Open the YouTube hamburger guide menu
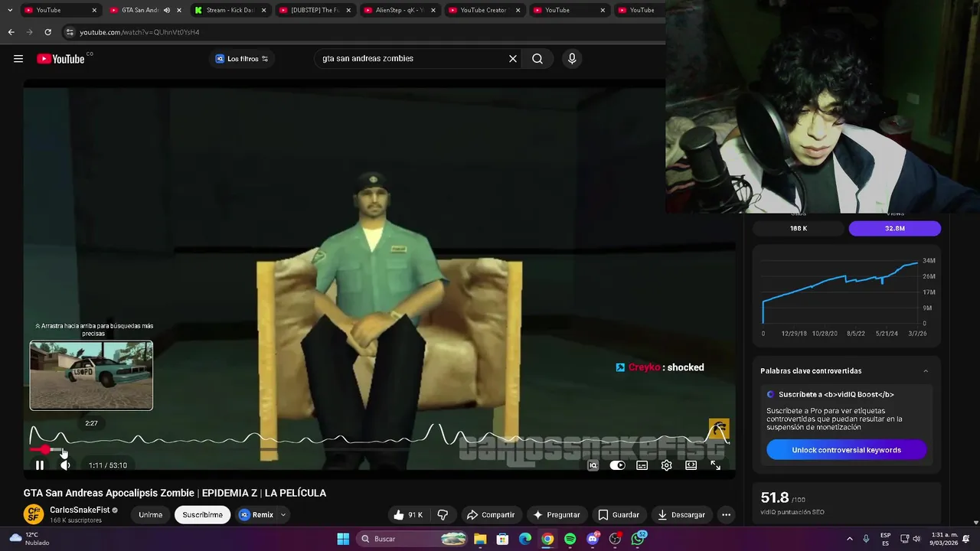 [x=18, y=59]
